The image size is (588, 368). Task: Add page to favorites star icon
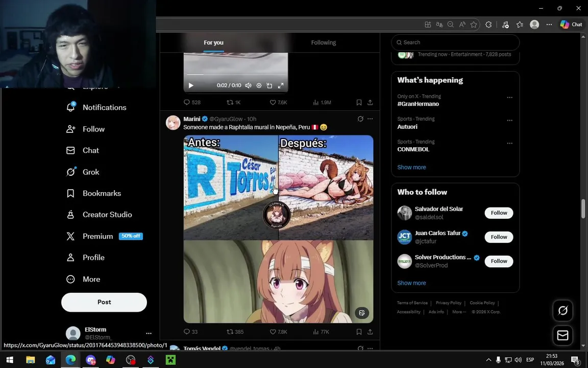point(474,25)
